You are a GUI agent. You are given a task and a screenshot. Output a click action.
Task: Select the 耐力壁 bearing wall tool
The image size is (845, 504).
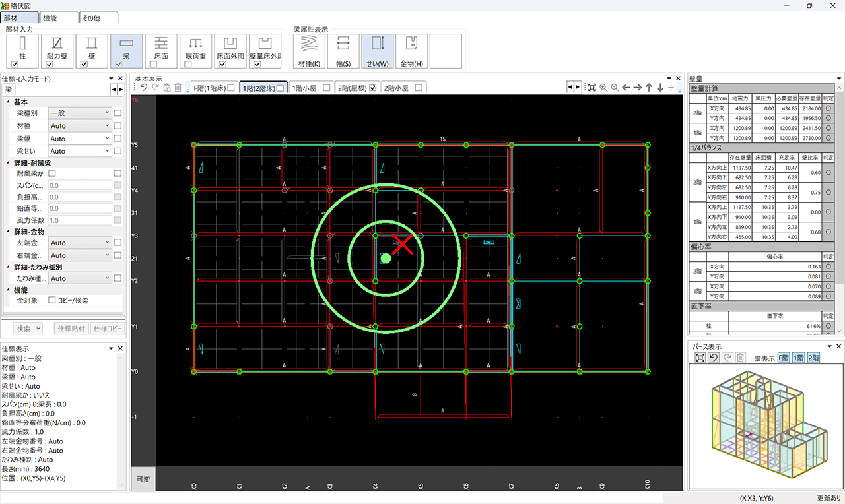point(57,47)
